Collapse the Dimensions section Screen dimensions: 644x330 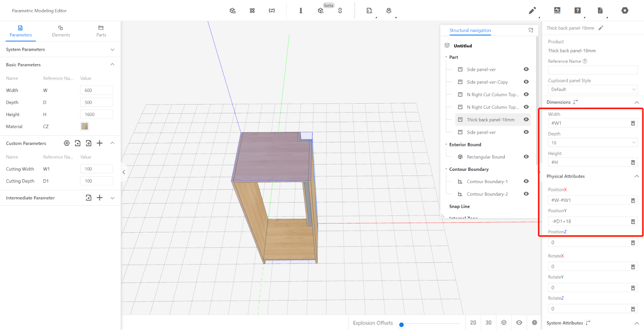[636, 102]
